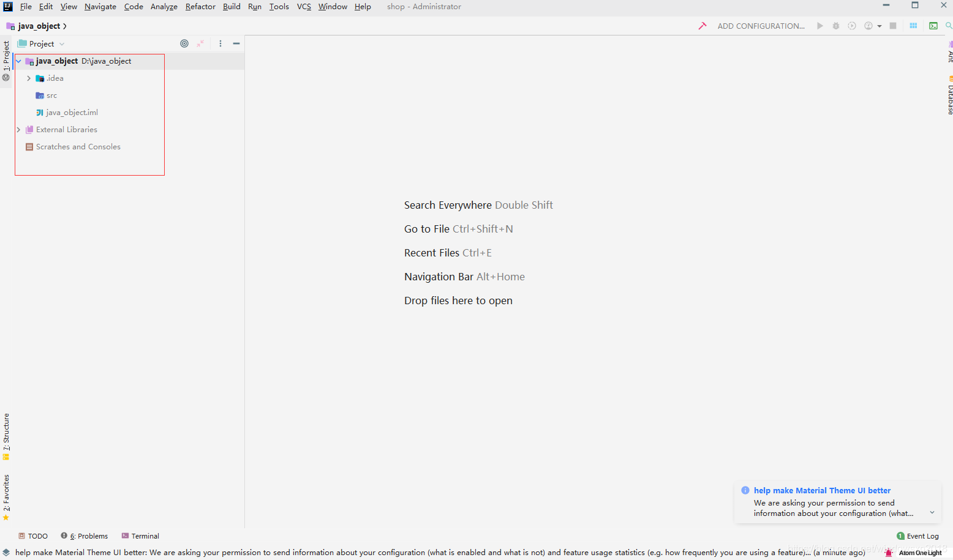
Task: Hide the Project panel with minus icon
Action: pyautogui.click(x=236, y=43)
